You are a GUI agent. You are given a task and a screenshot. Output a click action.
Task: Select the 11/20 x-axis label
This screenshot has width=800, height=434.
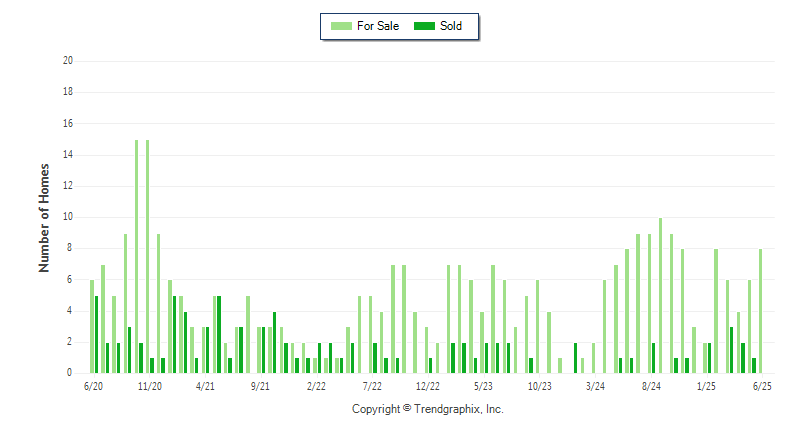tap(150, 387)
